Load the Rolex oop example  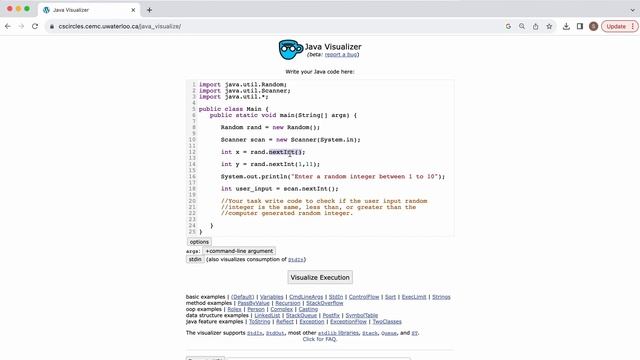coord(234,309)
